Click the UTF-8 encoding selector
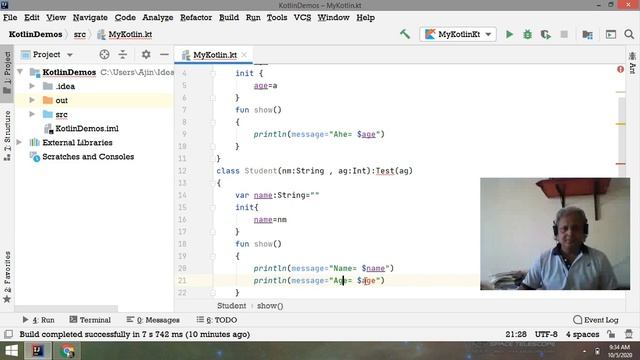The image size is (640, 360). click(x=546, y=334)
